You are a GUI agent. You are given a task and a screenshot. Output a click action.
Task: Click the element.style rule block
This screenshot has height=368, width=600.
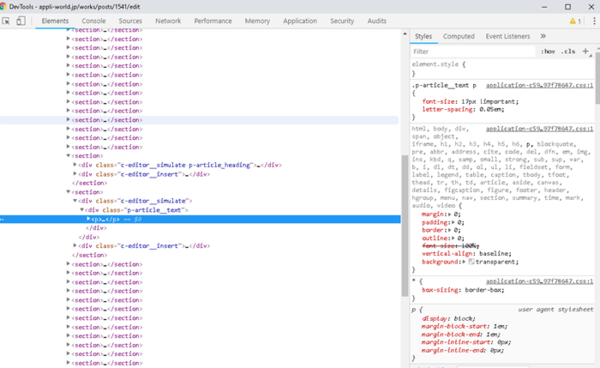(x=502, y=69)
